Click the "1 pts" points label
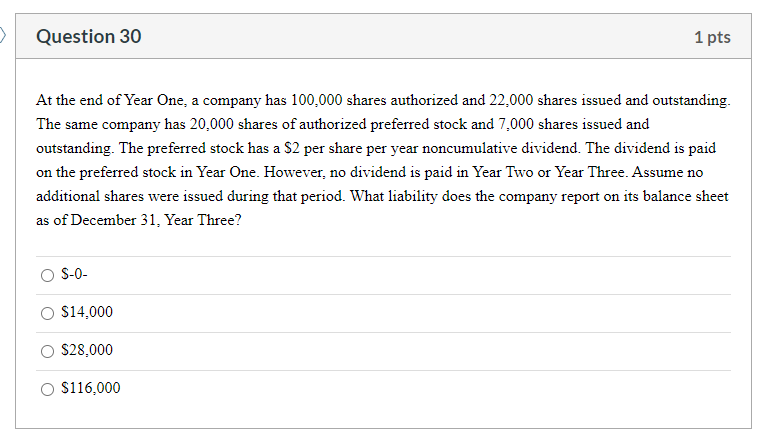The height and width of the screenshot is (435, 768). [x=712, y=37]
